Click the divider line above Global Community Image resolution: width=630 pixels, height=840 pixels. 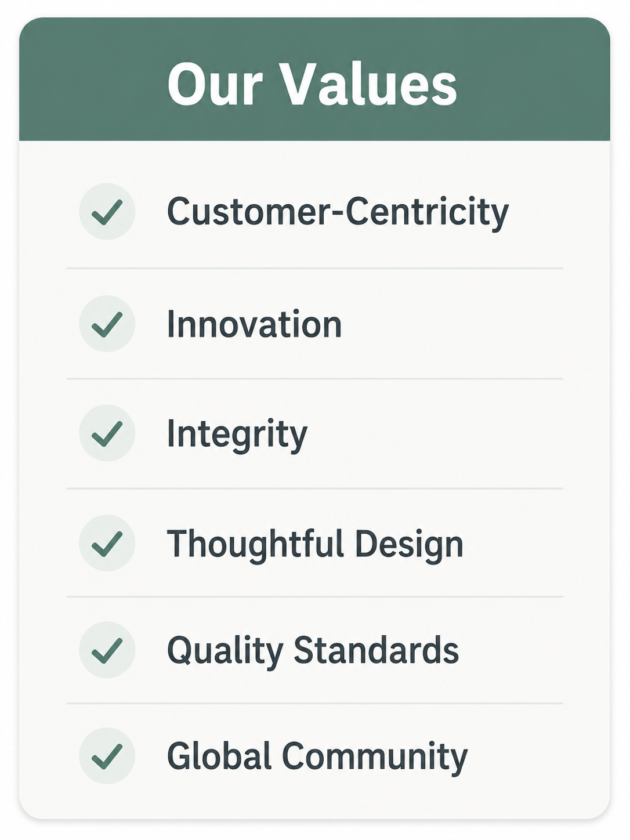coord(315,704)
